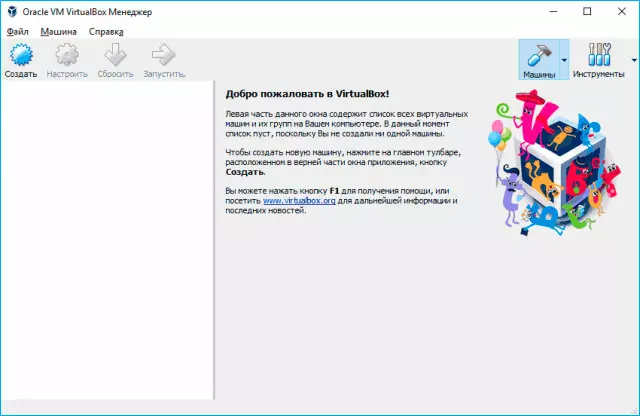Screen dimensions: 640x416
Task: Open the Справка menu
Action: coord(106,31)
